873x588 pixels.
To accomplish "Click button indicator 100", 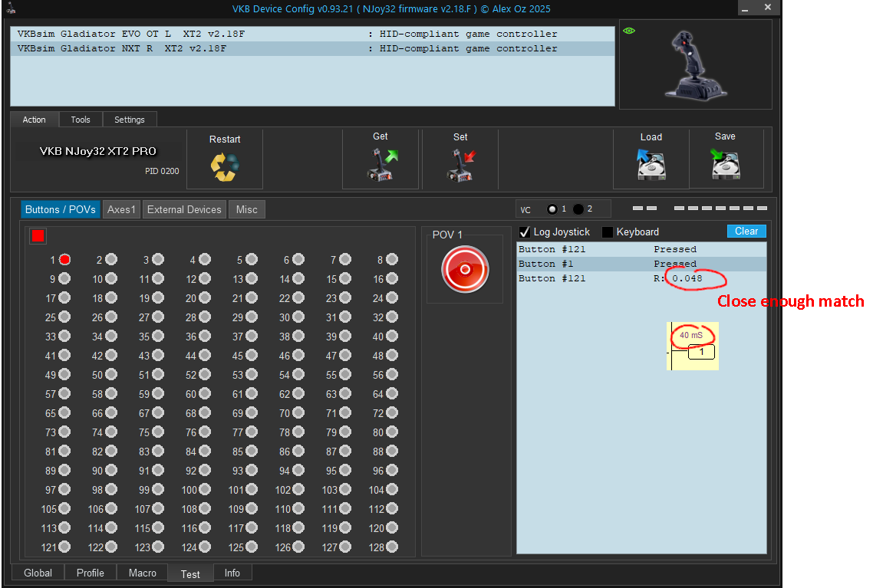I will [x=205, y=490].
